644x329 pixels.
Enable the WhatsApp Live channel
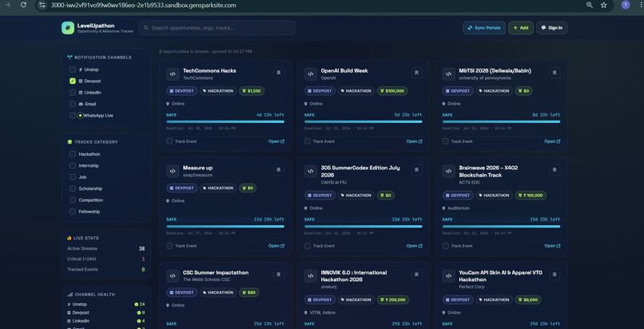72,116
